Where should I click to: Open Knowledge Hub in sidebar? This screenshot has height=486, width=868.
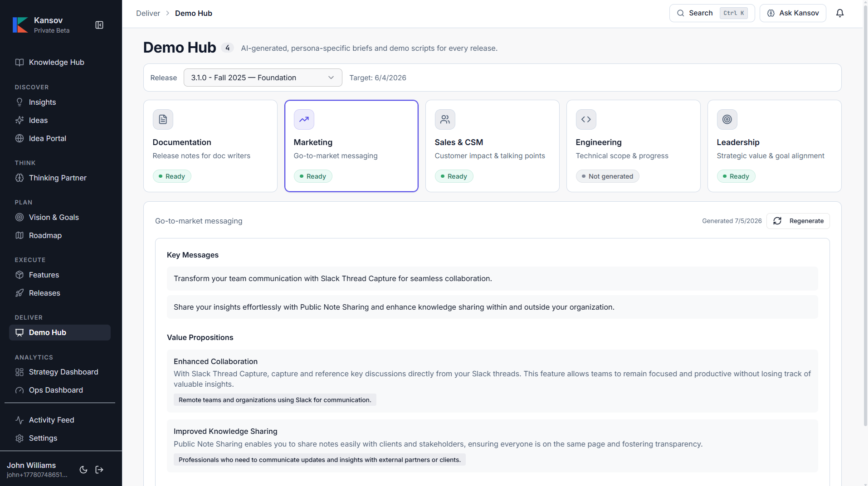pos(60,63)
